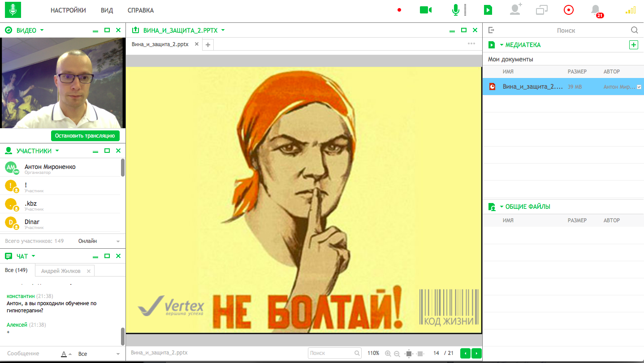Click the slide number 14 field

pos(436,353)
